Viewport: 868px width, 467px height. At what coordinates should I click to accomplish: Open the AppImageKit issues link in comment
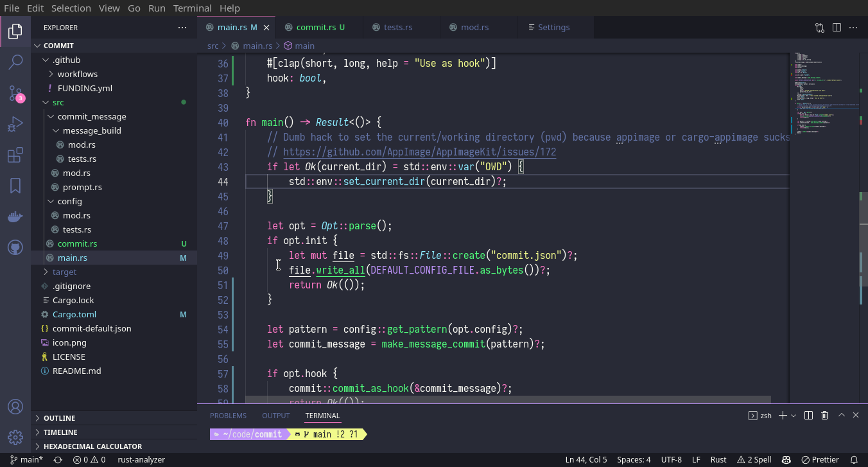[x=419, y=152]
